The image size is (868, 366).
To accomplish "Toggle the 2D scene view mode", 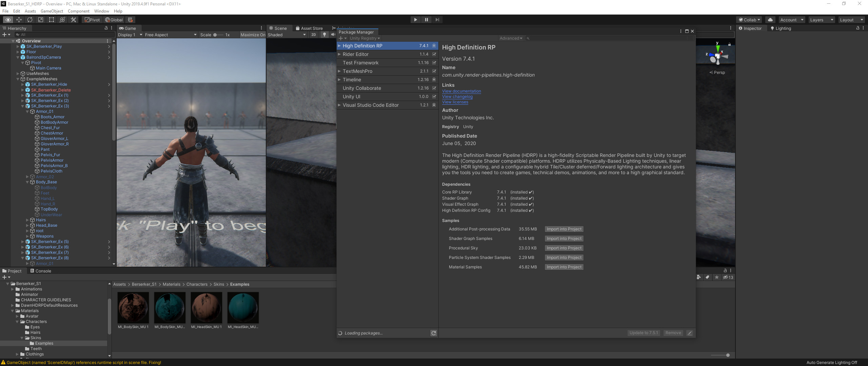I will [x=314, y=35].
